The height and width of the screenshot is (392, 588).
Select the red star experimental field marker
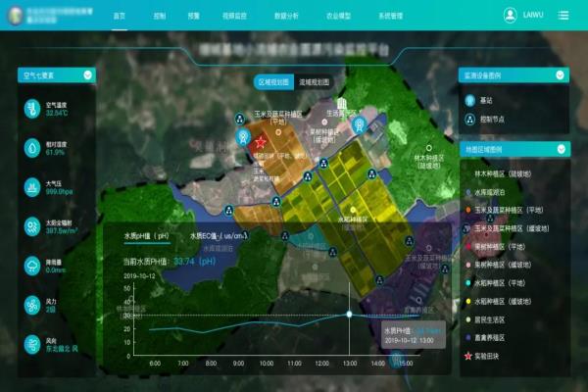[260, 142]
